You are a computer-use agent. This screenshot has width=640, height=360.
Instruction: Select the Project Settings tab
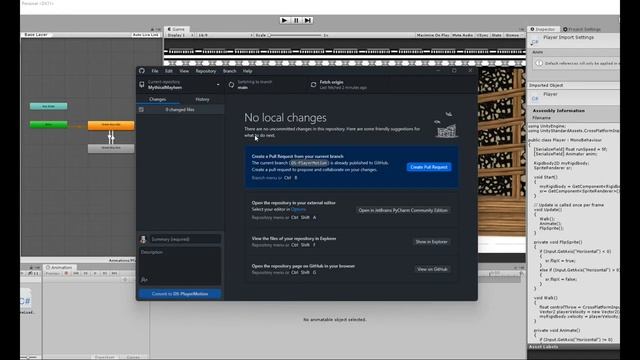click(x=581, y=29)
